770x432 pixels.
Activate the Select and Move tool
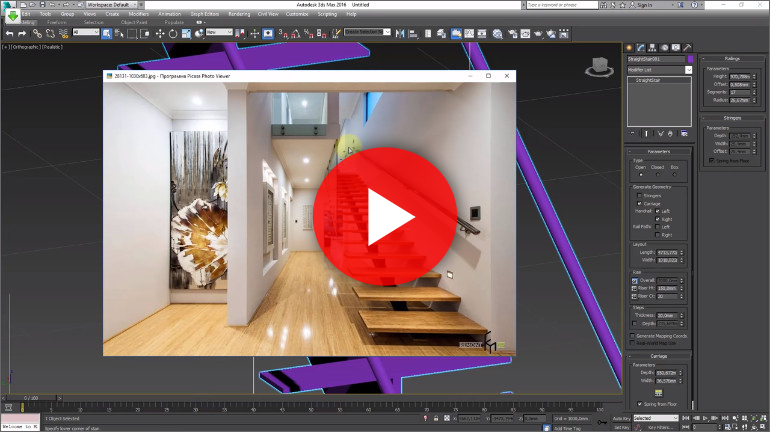pos(160,34)
